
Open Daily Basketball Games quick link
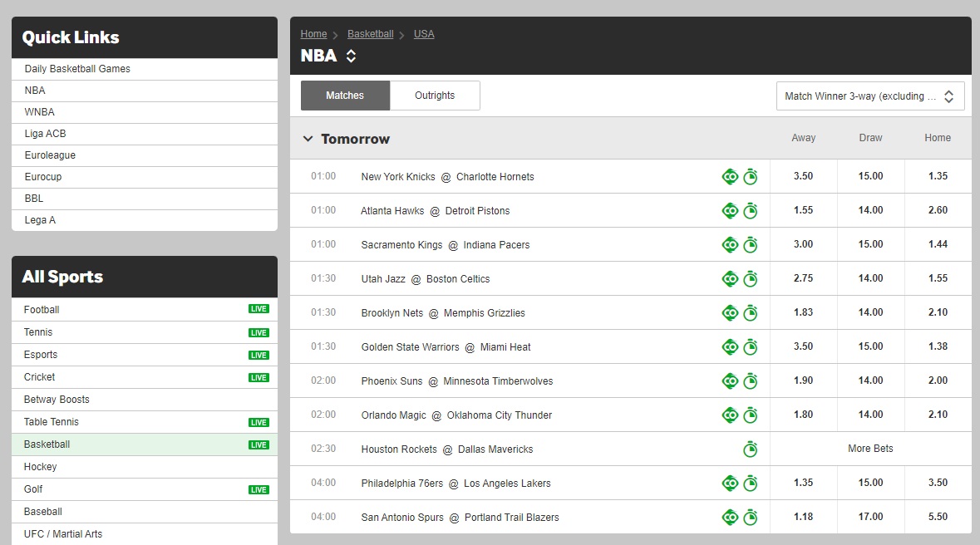pos(145,69)
